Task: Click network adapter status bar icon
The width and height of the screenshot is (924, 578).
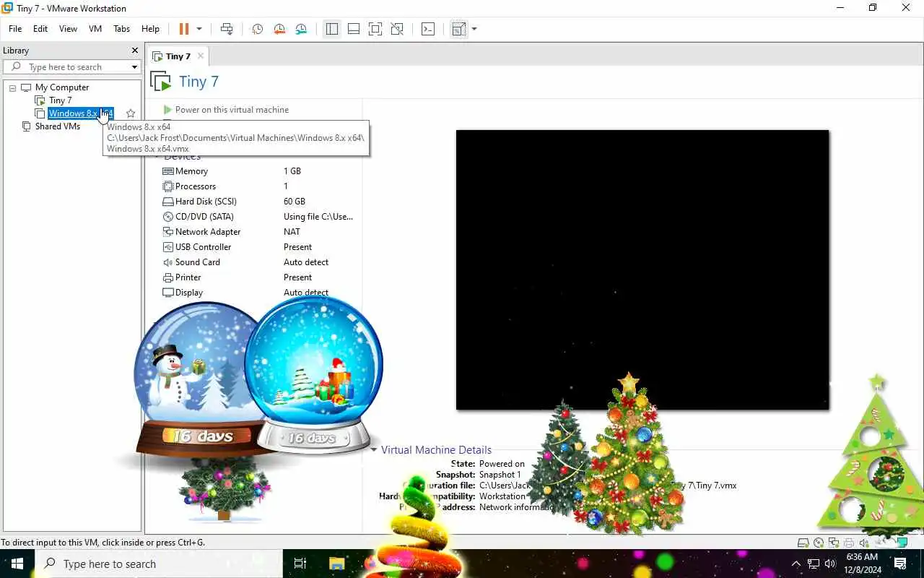Action: (834, 543)
